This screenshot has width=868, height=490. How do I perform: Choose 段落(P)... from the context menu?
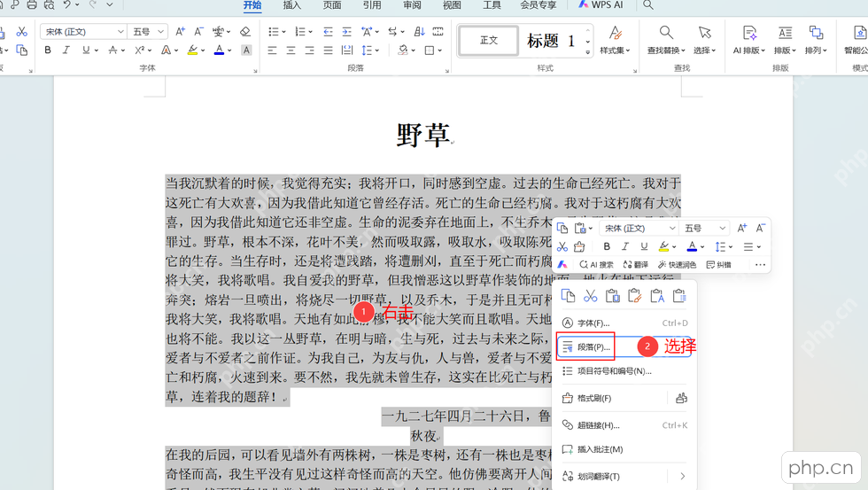click(x=624, y=347)
